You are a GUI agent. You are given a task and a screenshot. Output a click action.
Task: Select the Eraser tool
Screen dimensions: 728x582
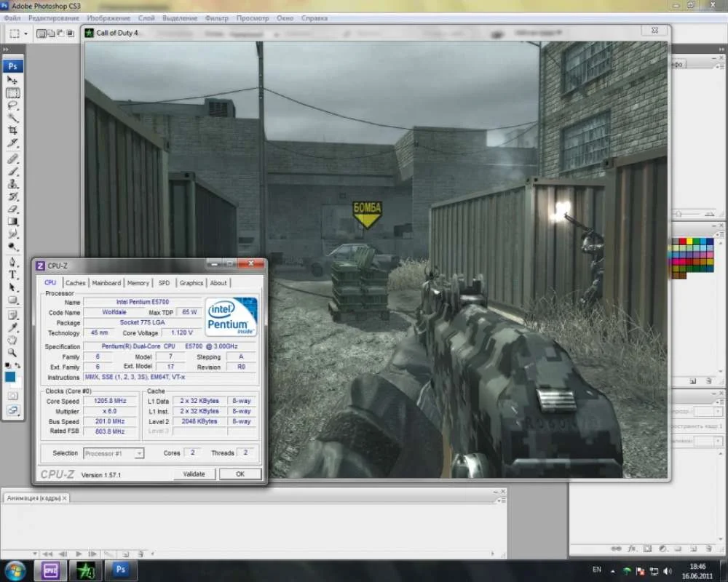click(12, 209)
